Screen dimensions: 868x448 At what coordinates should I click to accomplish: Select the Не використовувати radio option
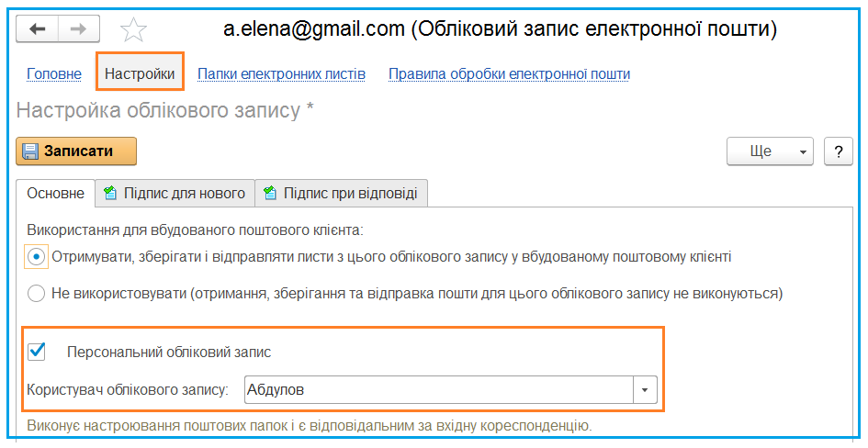click(36, 293)
